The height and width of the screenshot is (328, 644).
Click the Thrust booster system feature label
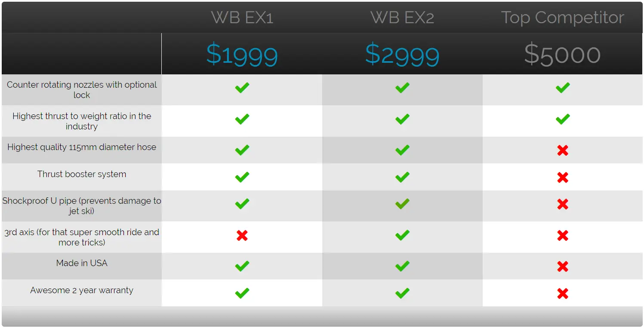(82, 174)
